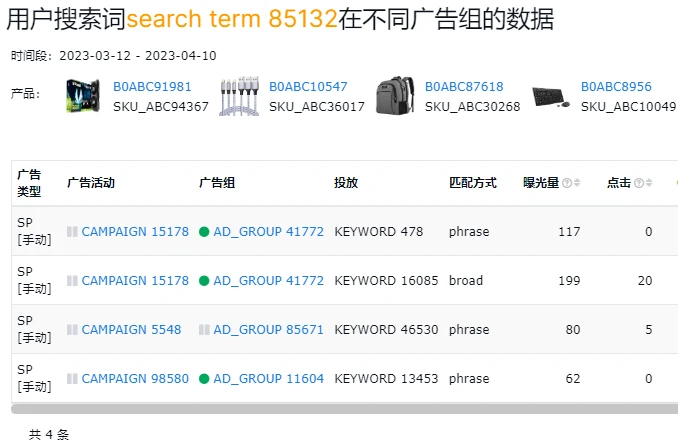Image resolution: width=678 pixels, height=444 pixels.
Task: Open the graphics card product thumbnail
Action: 85,97
